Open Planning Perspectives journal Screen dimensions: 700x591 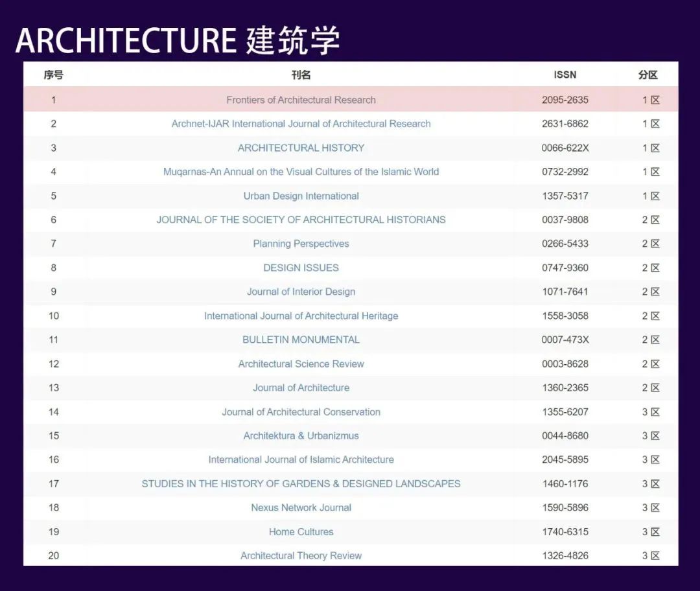[301, 244]
